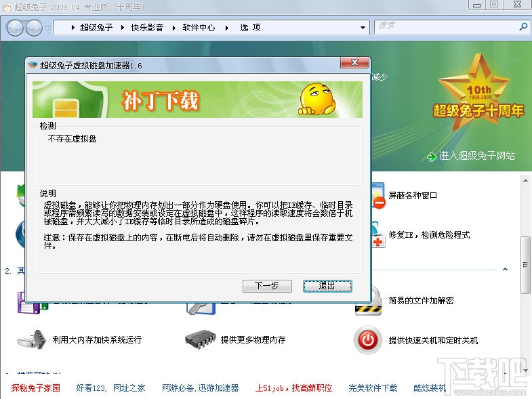This screenshot has height=399, width=532.
Task: Open 简易的文件加解密
Action: click(x=421, y=300)
